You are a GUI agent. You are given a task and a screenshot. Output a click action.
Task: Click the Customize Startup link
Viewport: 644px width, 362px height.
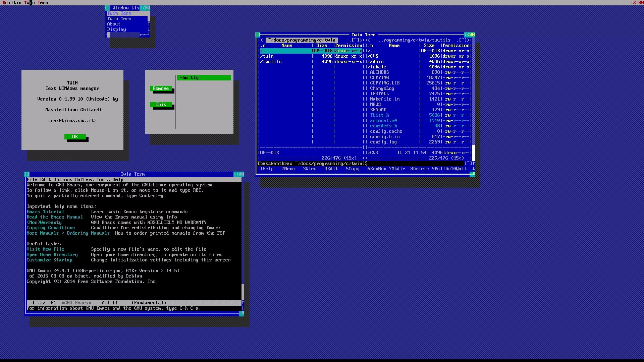(x=50, y=260)
